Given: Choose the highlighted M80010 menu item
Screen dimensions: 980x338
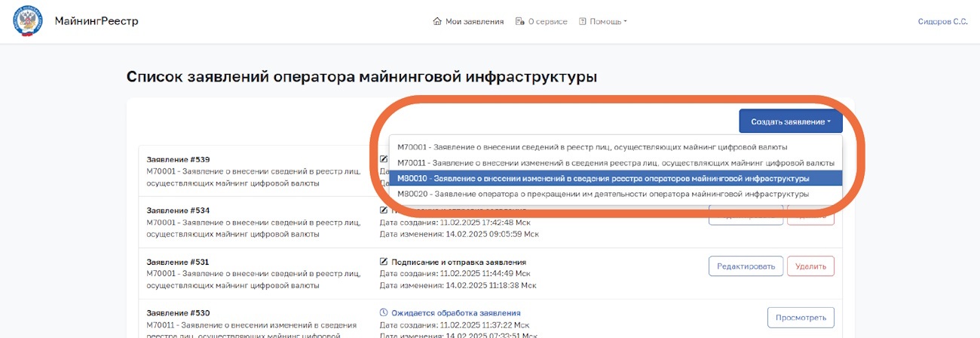Looking at the screenshot, I should (x=615, y=178).
